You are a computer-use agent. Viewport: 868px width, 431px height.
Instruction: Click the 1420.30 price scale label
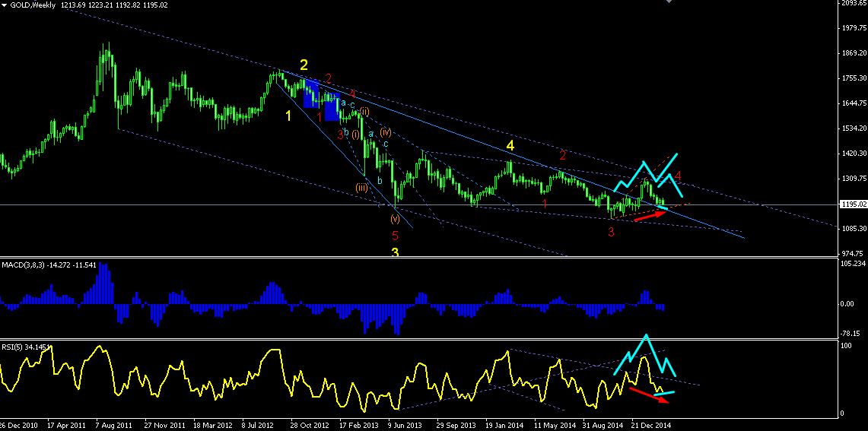coord(853,154)
